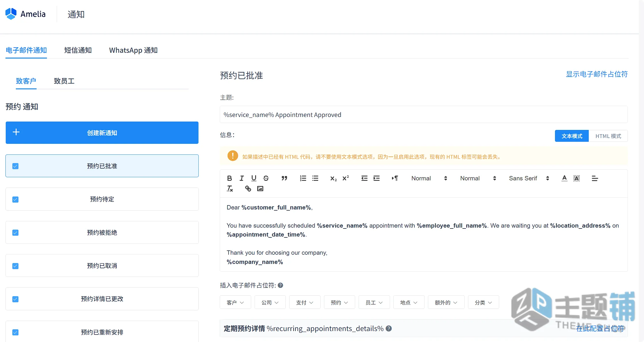Expand the 员工 placeholder dropdown

pos(374,302)
